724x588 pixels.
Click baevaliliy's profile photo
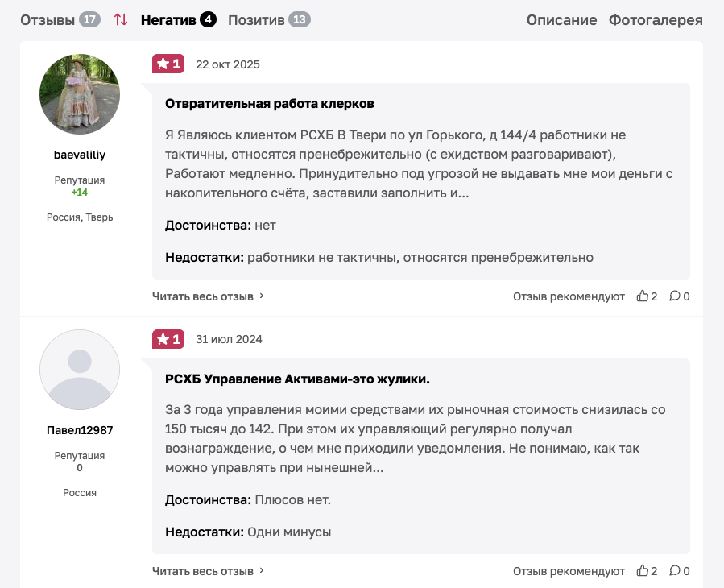coord(79,93)
